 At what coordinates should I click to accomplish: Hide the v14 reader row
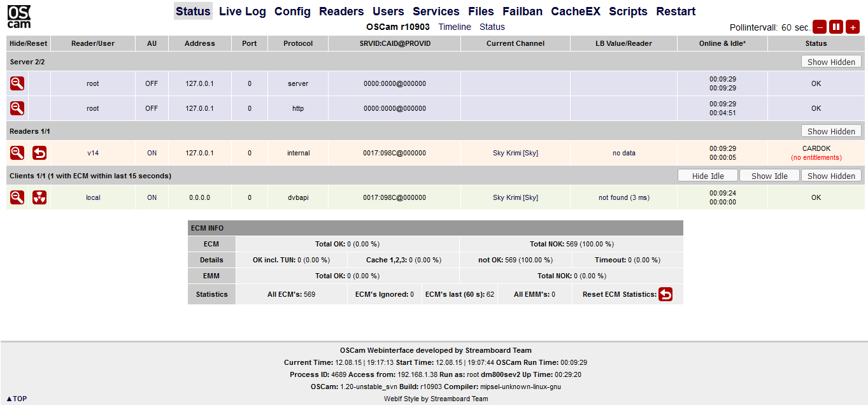coord(17,153)
